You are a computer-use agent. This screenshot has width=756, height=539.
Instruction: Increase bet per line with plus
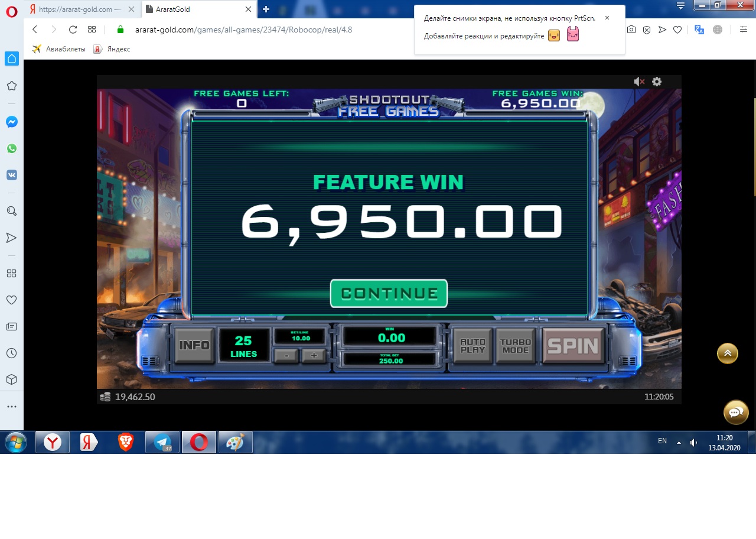coord(314,356)
